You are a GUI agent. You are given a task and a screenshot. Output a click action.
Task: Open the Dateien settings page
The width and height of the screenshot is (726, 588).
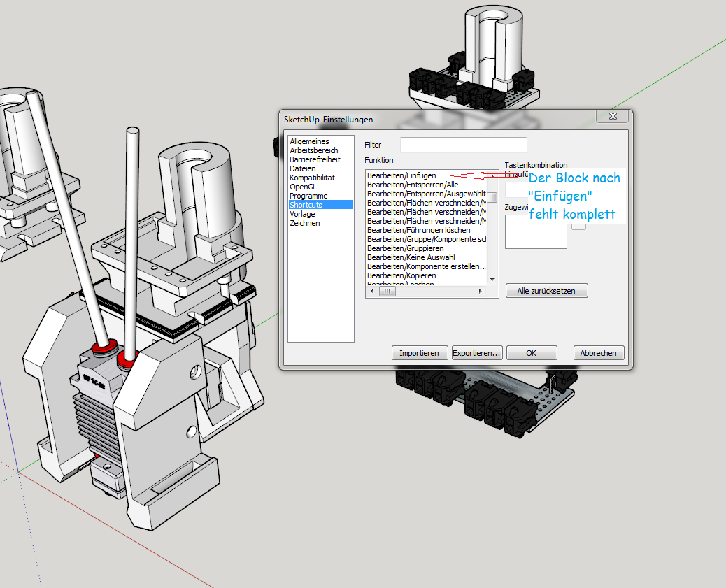[302, 168]
